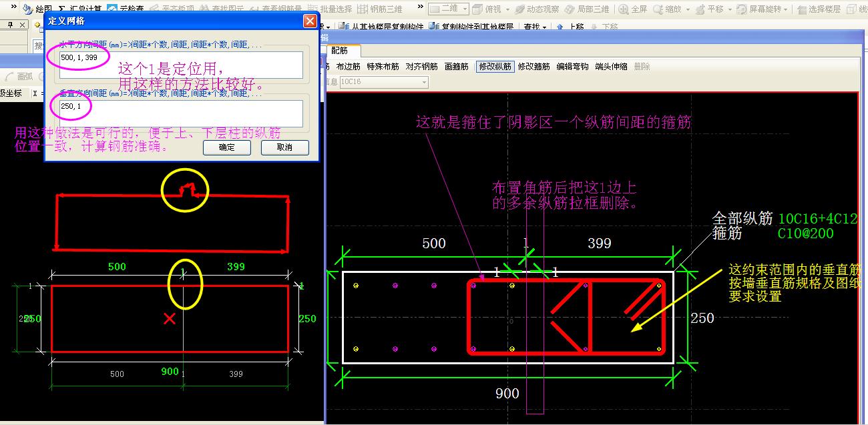Close the left docked panel
This screenshot has height=425, width=868.
[21, 25]
